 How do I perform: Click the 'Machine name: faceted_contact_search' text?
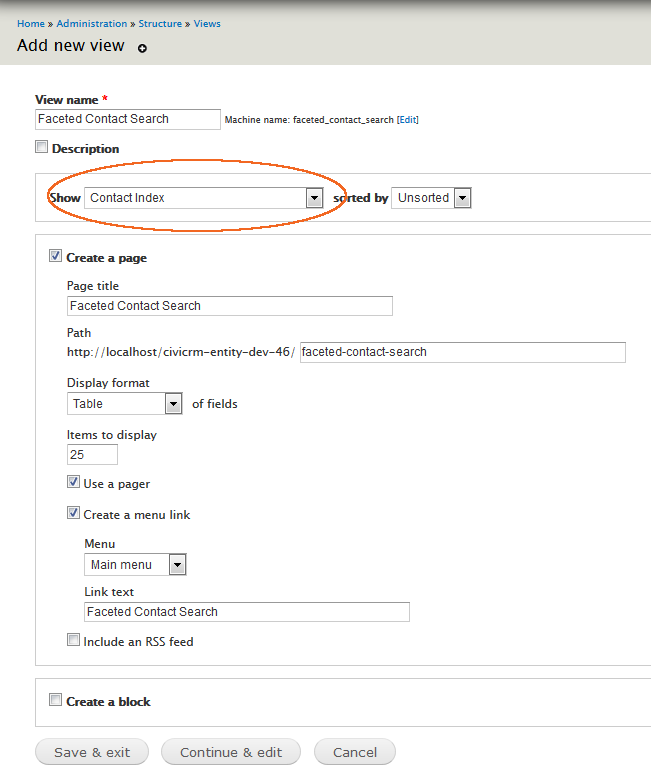[x=309, y=120]
